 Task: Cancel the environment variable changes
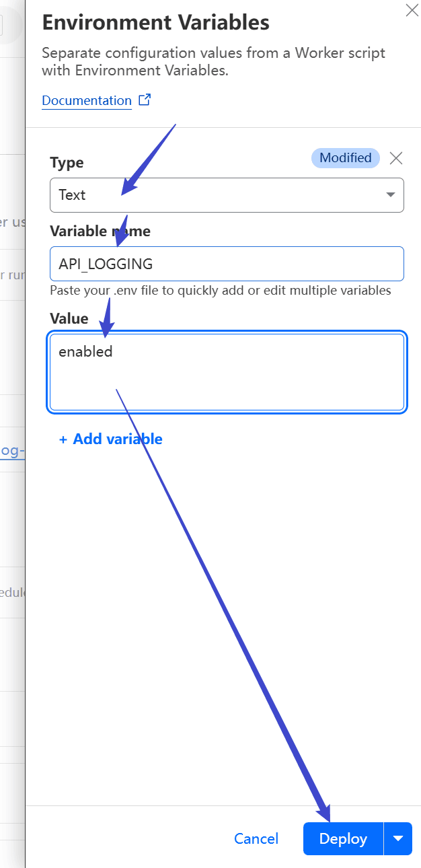(256, 838)
